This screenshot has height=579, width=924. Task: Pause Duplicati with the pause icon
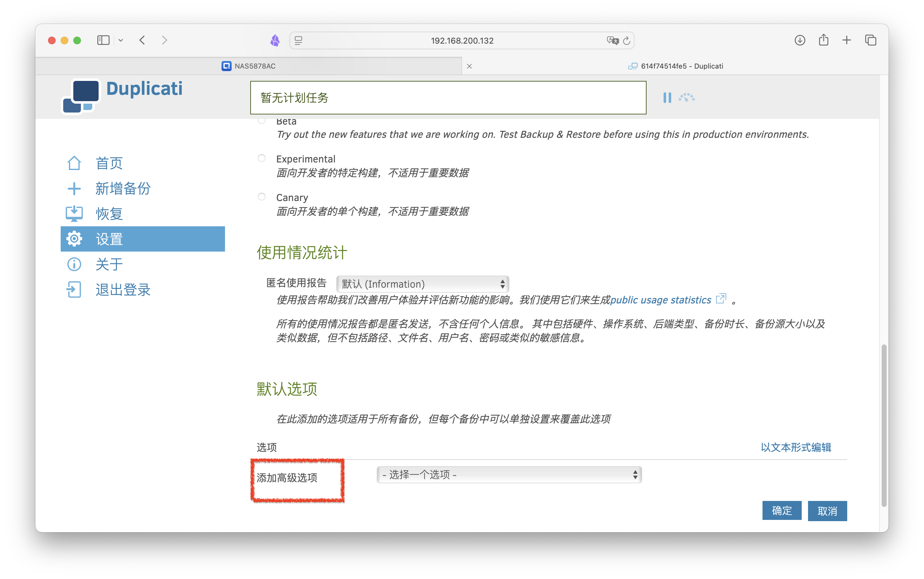(x=667, y=98)
